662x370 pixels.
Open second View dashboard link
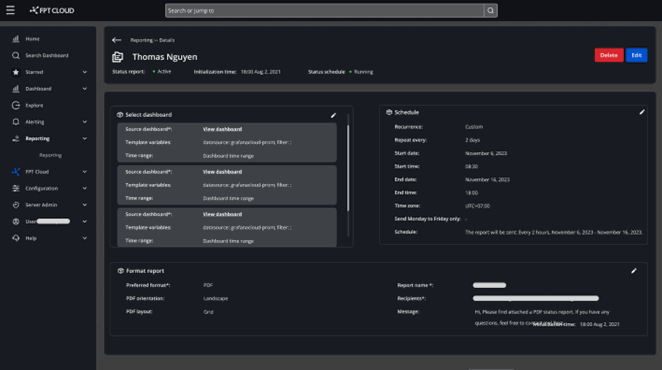[x=222, y=172]
